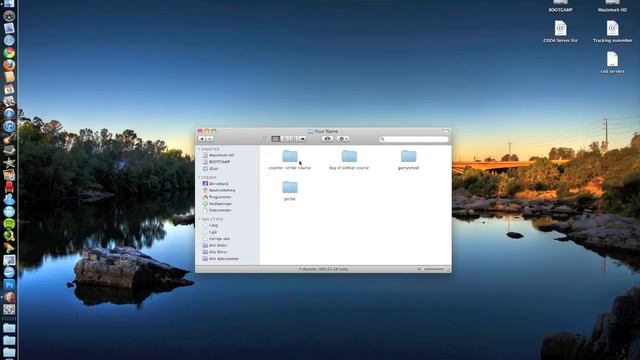Click the Quick Look eye button
This screenshot has width=640, height=360.
327,139
